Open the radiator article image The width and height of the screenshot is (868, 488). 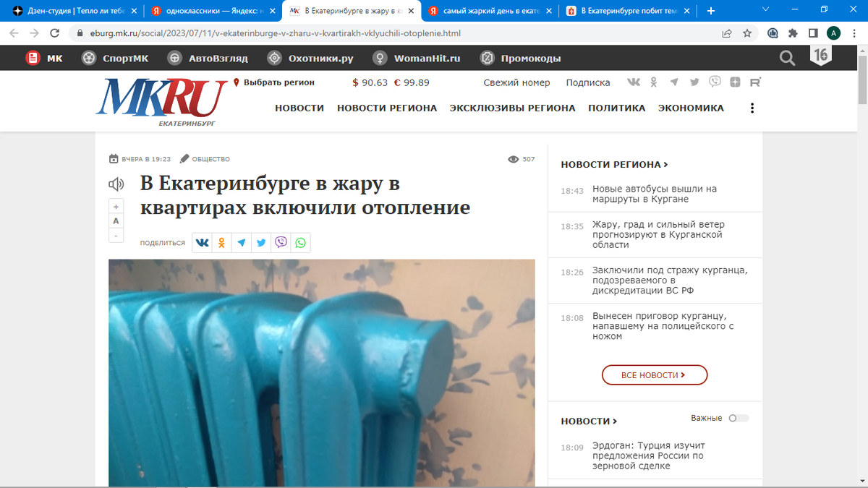click(x=322, y=373)
